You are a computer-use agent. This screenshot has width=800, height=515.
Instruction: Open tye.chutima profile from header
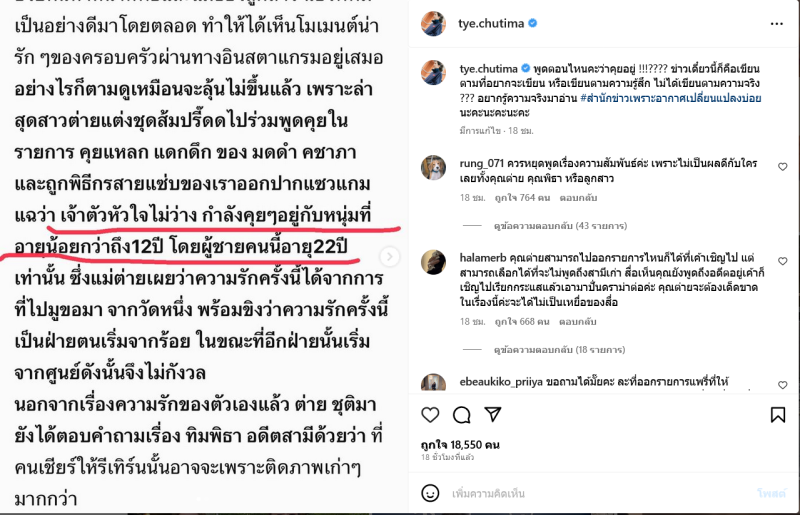[x=491, y=23]
